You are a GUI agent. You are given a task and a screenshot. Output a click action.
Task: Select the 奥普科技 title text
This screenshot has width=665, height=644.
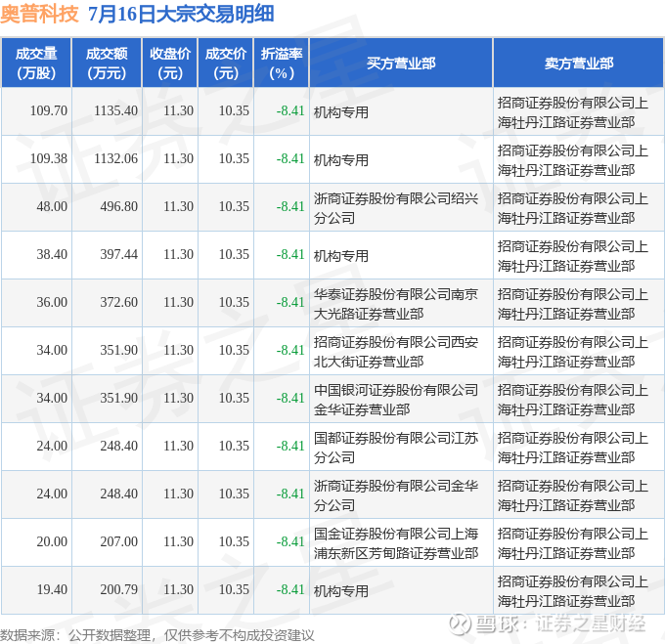pos(39,14)
